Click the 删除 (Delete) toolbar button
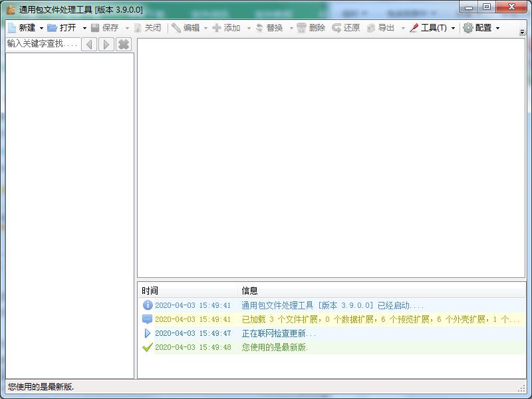 (311, 28)
